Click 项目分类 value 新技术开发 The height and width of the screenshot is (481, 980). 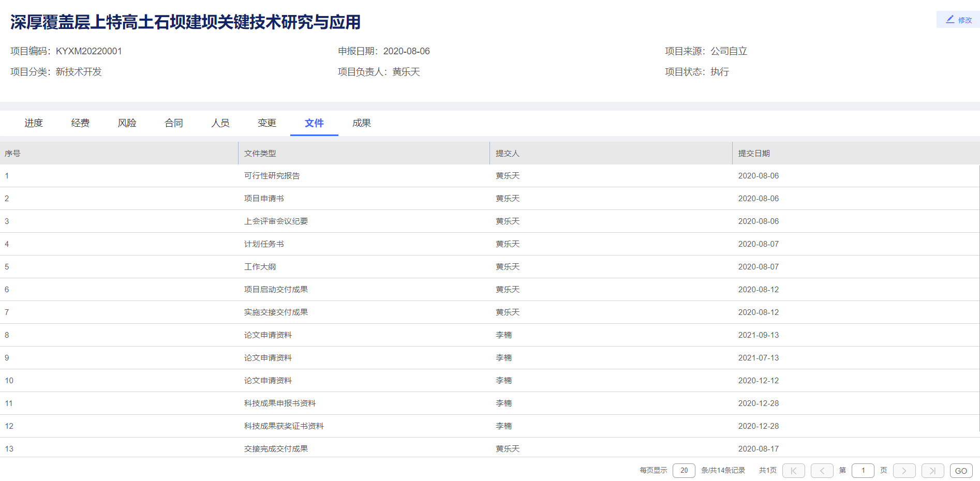[79, 72]
